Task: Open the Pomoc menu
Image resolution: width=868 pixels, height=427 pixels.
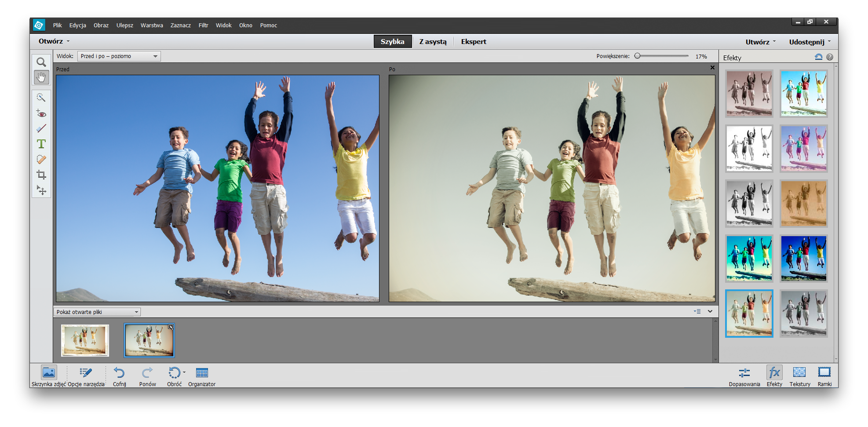Action: 269,25
